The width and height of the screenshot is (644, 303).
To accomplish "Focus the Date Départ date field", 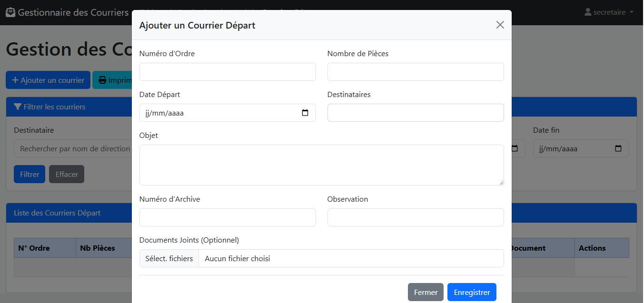I will click(228, 113).
